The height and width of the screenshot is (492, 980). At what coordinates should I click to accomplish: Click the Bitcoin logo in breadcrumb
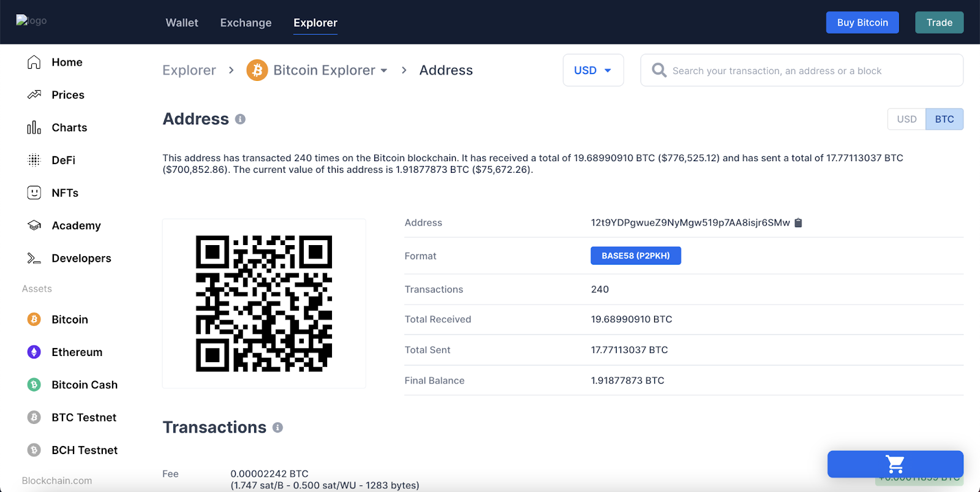(257, 70)
